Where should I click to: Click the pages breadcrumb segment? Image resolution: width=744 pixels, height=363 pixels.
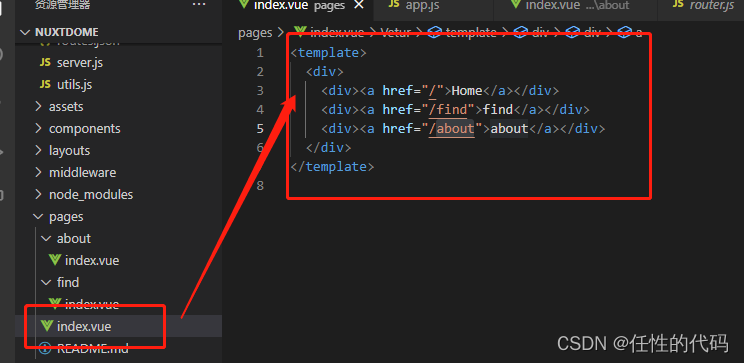pos(255,33)
